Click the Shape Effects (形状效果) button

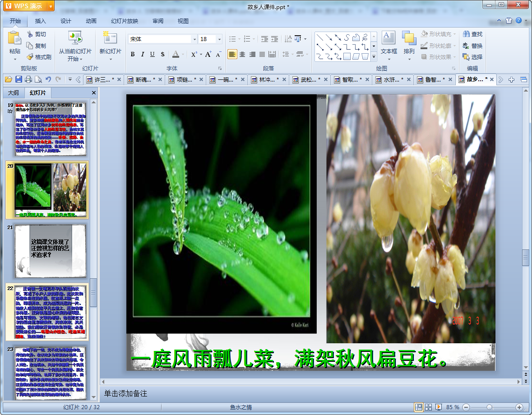coord(438,57)
